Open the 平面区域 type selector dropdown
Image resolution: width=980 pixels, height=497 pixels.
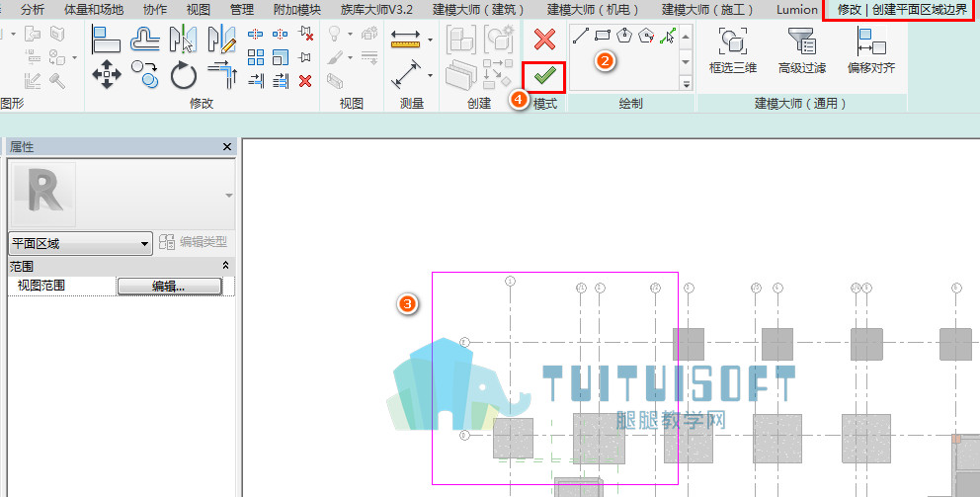click(x=80, y=243)
